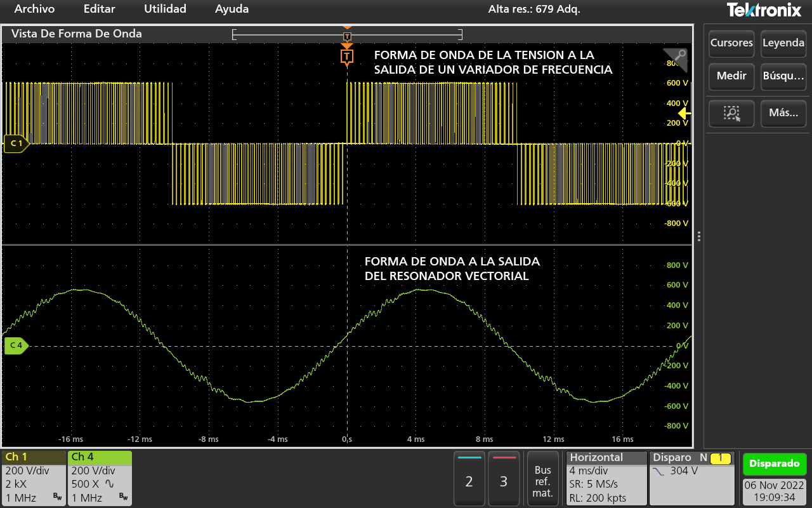This screenshot has width=812, height=508.
Task: Click the RL: 200 kpts record length value
Action: (x=598, y=498)
